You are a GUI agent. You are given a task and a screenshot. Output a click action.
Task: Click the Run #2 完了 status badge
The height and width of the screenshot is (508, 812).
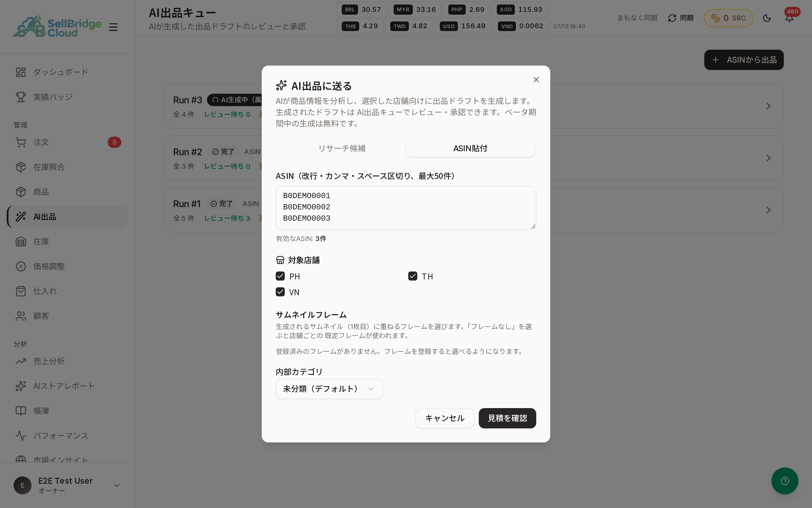pyautogui.click(x=223, y=152)
